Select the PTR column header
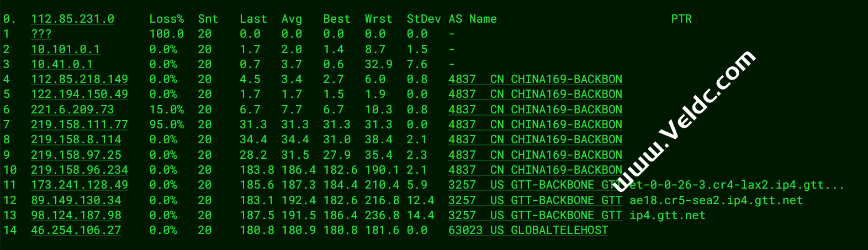The width and height of the screenshot is (868, 250). [x=681, y=19]
